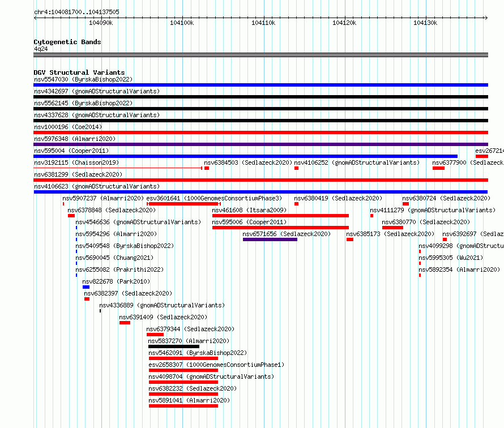Select the nsv4546636 gnomADStructuralVariants variant label
This screenshot has height=428, width=504.
[138, 222]
